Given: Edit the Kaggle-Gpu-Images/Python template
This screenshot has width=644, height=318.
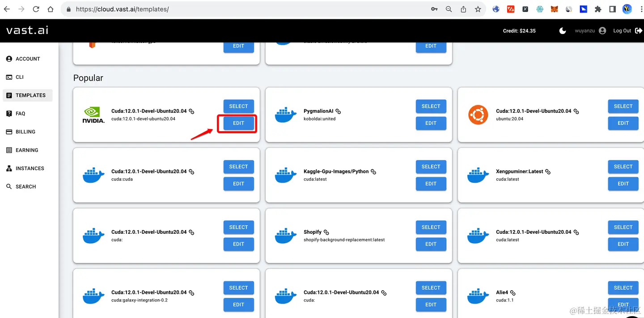Looking at the screenshot, I should [431, 184].
